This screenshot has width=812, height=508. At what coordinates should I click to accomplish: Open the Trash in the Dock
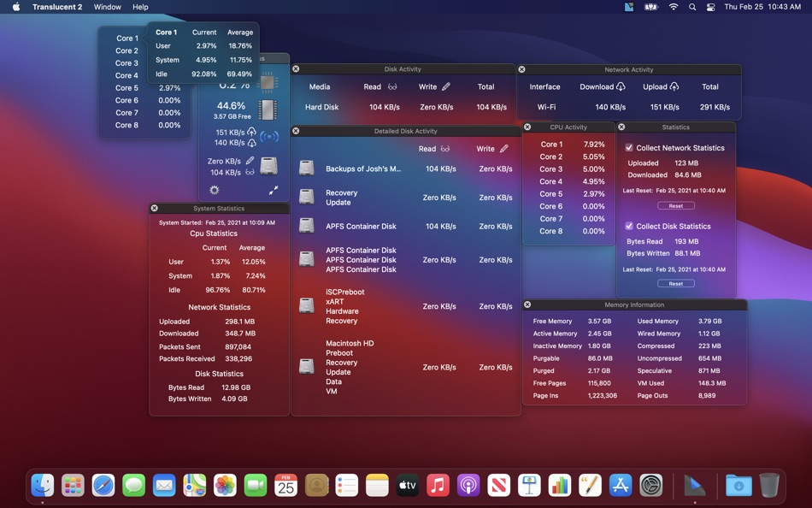point(769,486)
